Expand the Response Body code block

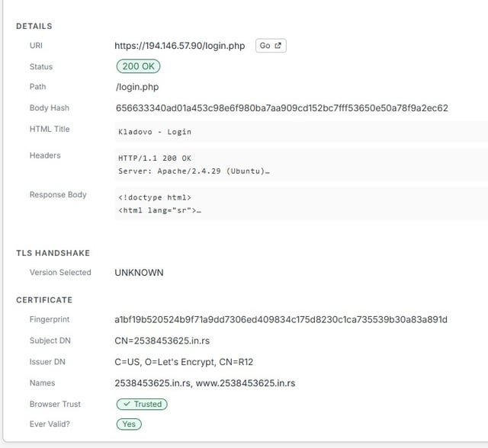coord(300,203)
